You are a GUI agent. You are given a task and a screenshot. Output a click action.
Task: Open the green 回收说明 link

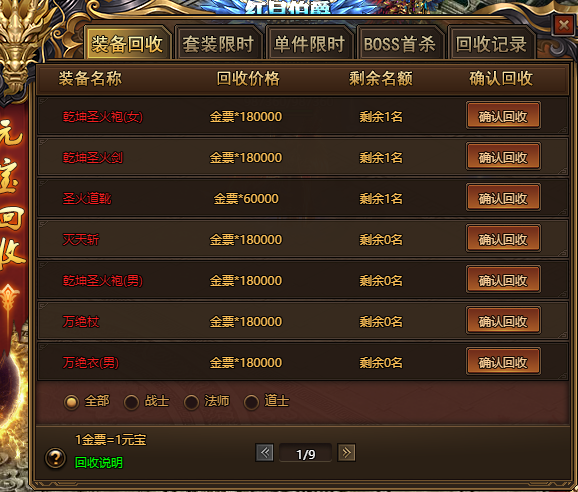[99, 463]
